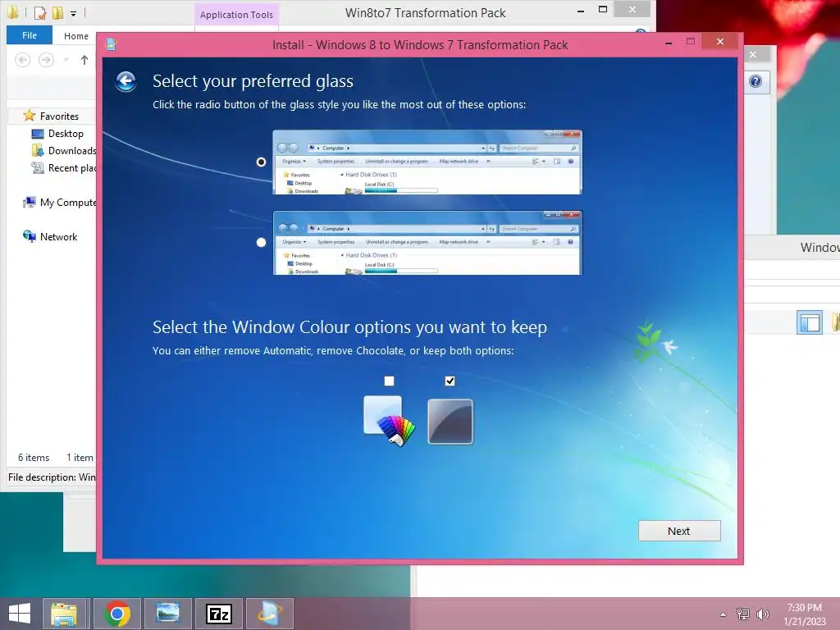Minimize the Win8to7 Transformation Pack Explorer window
840x630 pixels.
[x=581, y=10]
